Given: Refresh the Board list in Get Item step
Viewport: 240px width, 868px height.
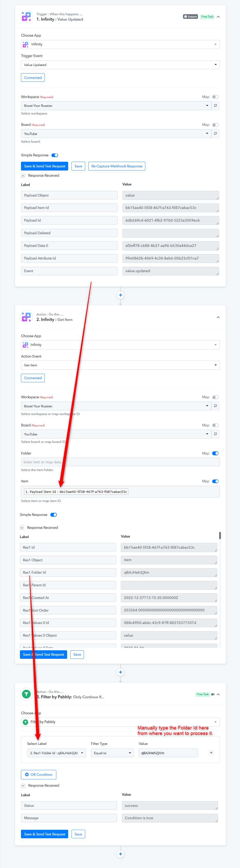Looking at the screenshot, I should coord(215,434).
